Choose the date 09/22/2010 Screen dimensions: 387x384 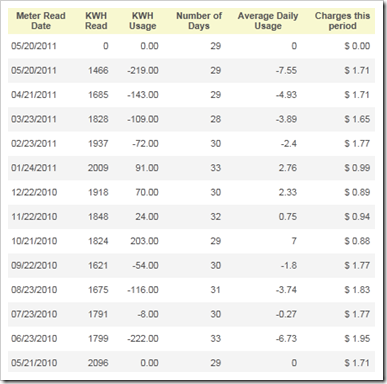tap(34, 265)
